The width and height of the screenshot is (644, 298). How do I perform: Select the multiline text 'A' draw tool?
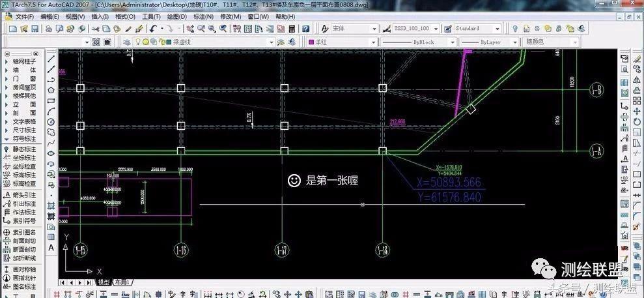click(51, 248)
